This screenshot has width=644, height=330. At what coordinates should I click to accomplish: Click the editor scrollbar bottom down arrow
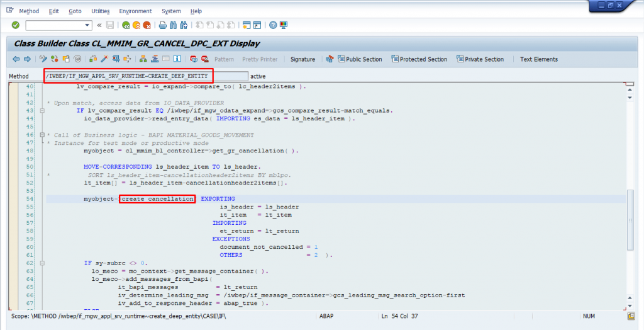(630, 306)
